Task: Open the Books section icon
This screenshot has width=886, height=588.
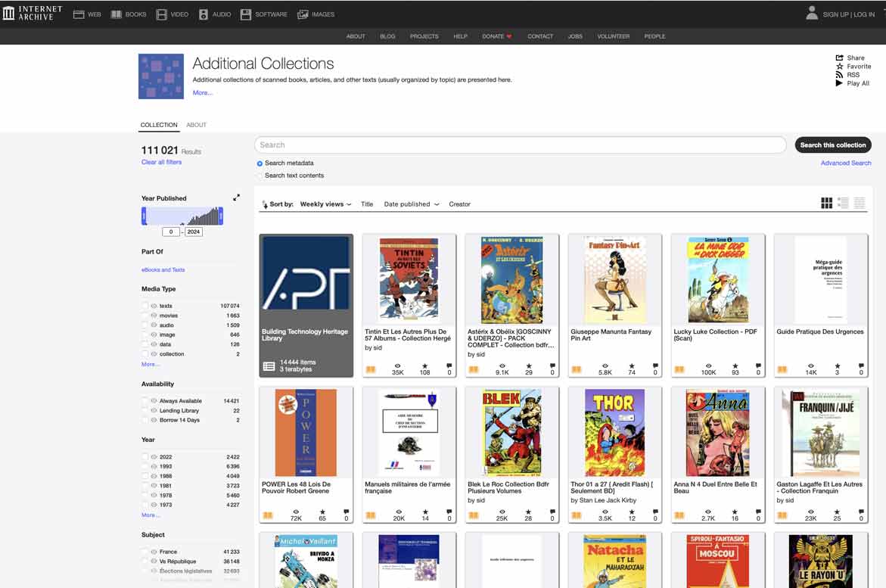Action: (x=117, y=14)
